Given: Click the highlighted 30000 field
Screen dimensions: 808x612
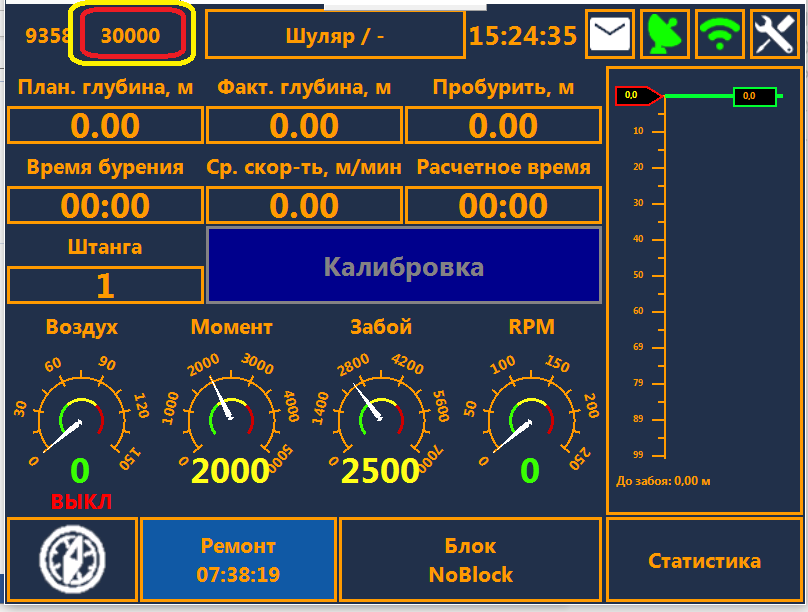Looking at the screenshot, I should tap(131, 36).
